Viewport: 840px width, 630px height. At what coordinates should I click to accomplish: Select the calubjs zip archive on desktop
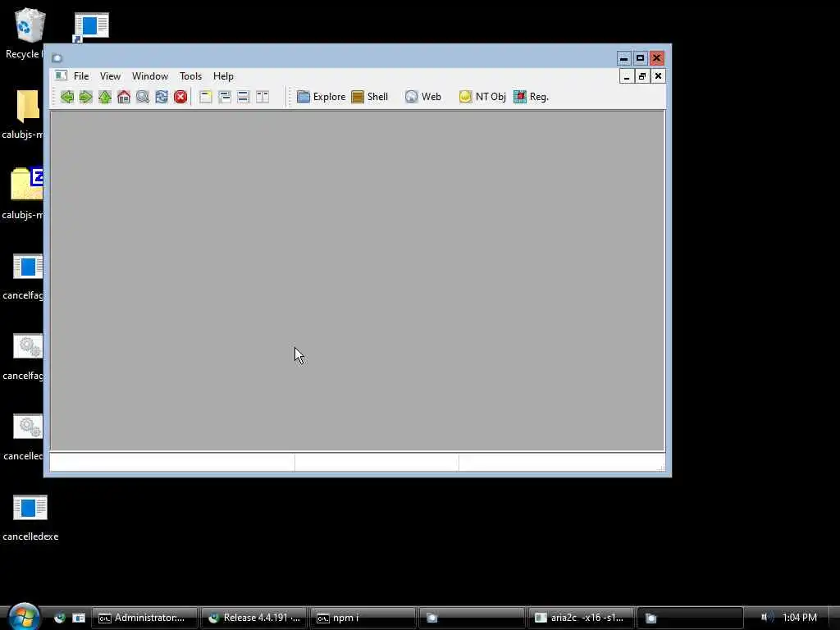[x=24, y=194]
